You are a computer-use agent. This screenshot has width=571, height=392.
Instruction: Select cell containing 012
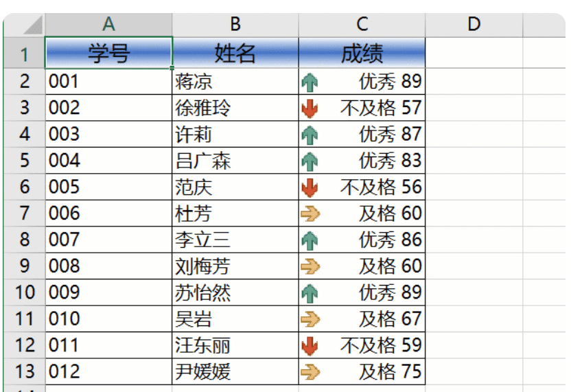pyautogui.click(x=108, y=371)
